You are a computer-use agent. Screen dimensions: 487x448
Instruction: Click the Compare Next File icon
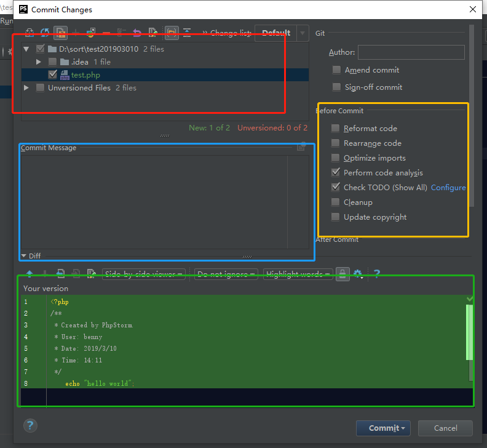[76, 274]
